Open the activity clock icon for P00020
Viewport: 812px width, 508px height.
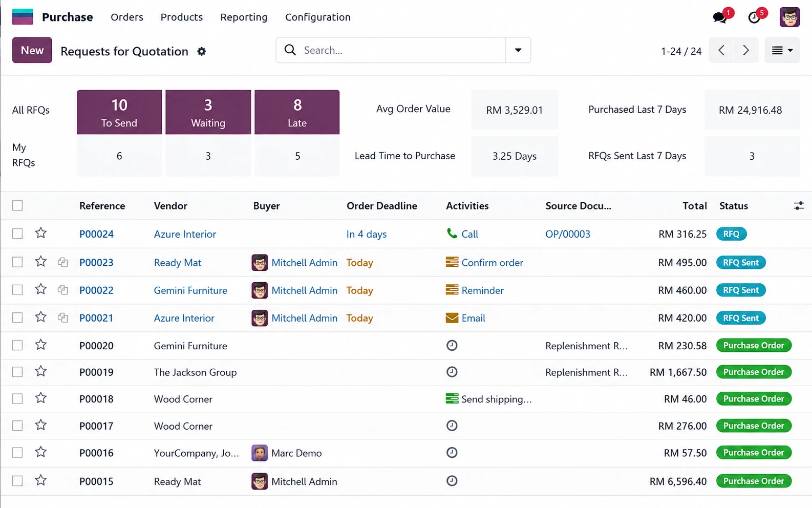click(x=452, y=345)
